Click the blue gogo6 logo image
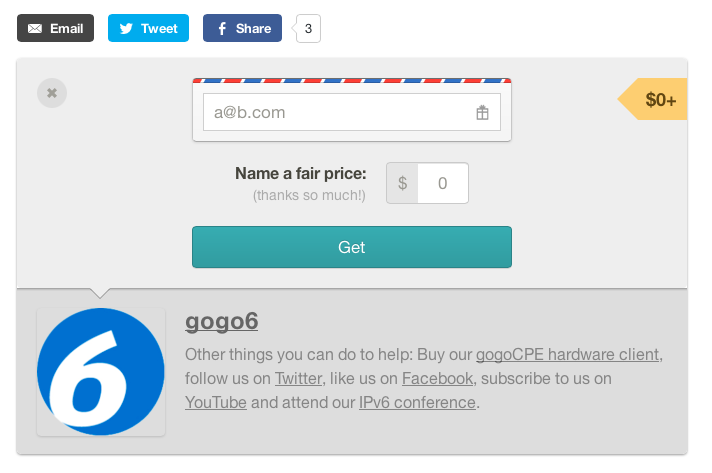This screenshot has width=712, height=473. pos(101,372)
